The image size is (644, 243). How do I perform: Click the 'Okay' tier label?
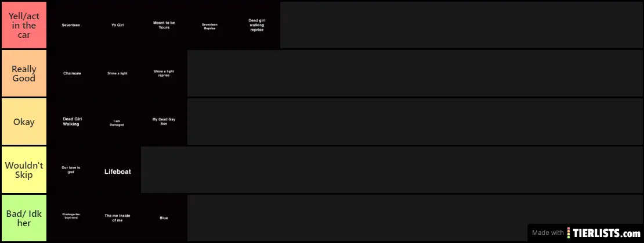24,122
